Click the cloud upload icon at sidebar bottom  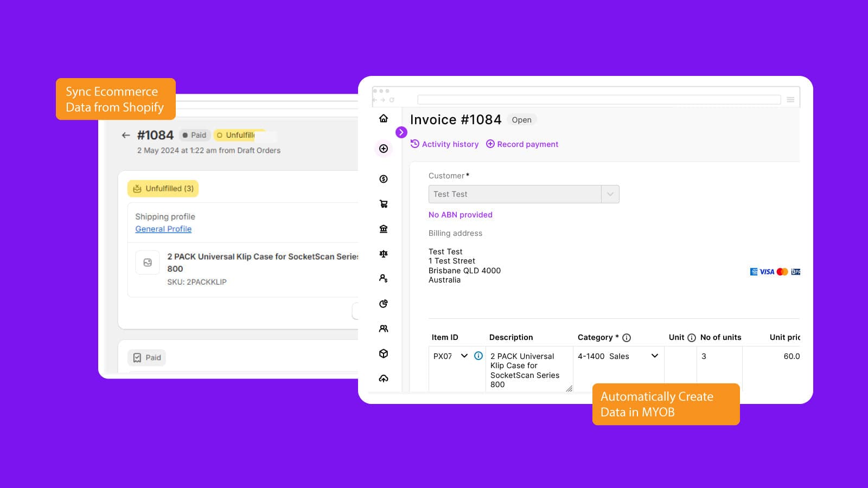[384, 378]
